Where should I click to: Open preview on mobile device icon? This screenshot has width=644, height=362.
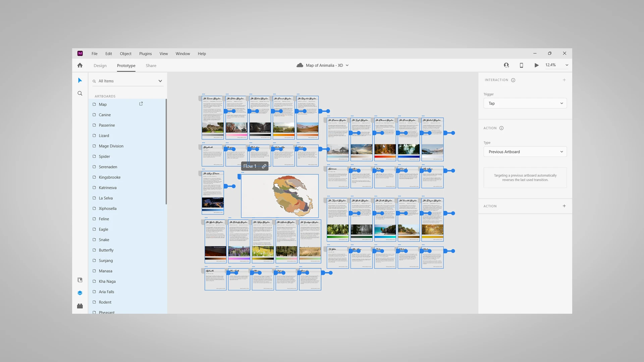[x=522, y=65]
